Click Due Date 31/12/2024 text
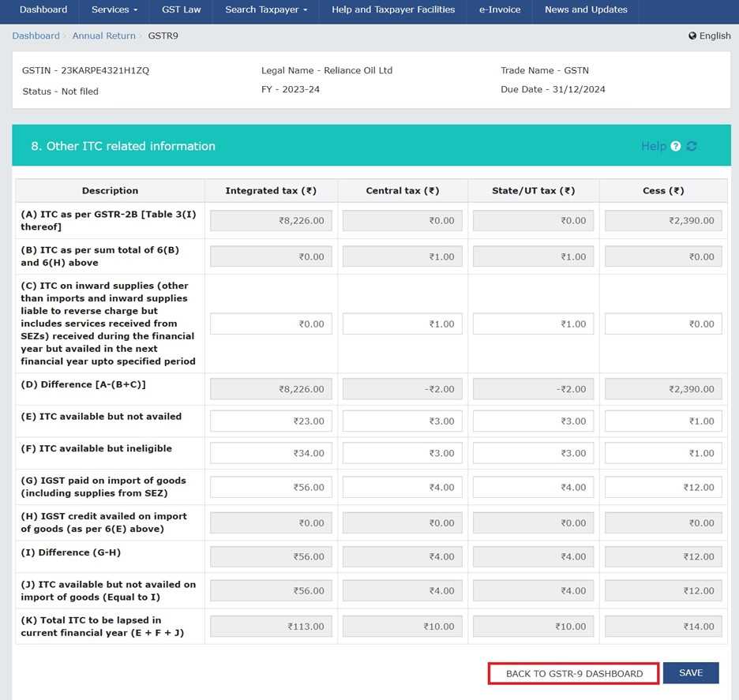The image size is (739, 700). (x=553, y=89)
